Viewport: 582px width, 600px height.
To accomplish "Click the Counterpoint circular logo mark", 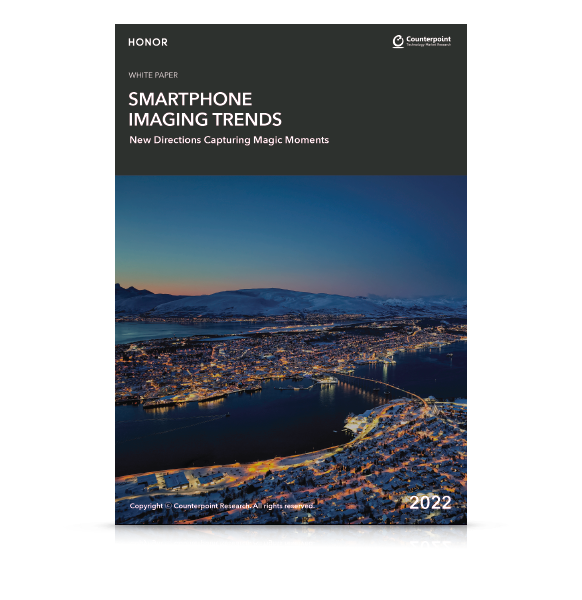I will click(398, 41).
